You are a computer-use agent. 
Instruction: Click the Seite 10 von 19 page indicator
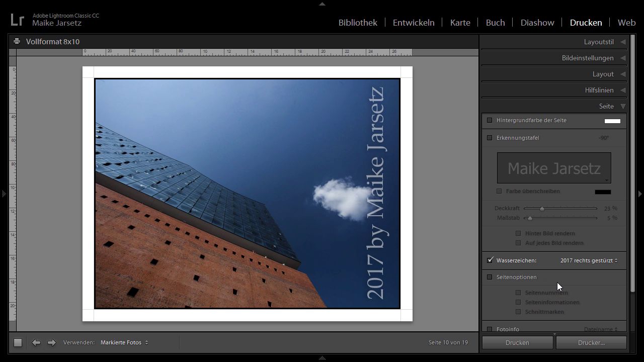coord(448,342)
